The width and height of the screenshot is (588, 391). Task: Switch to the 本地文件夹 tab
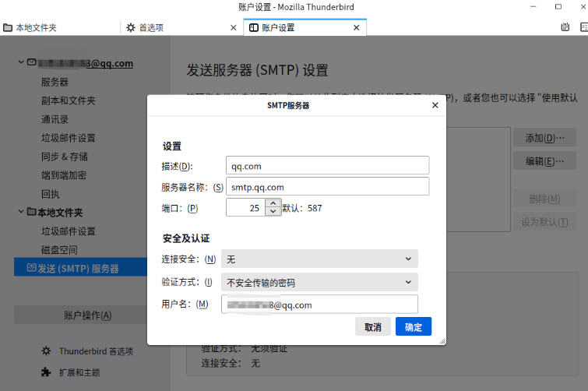click(60, 27)
